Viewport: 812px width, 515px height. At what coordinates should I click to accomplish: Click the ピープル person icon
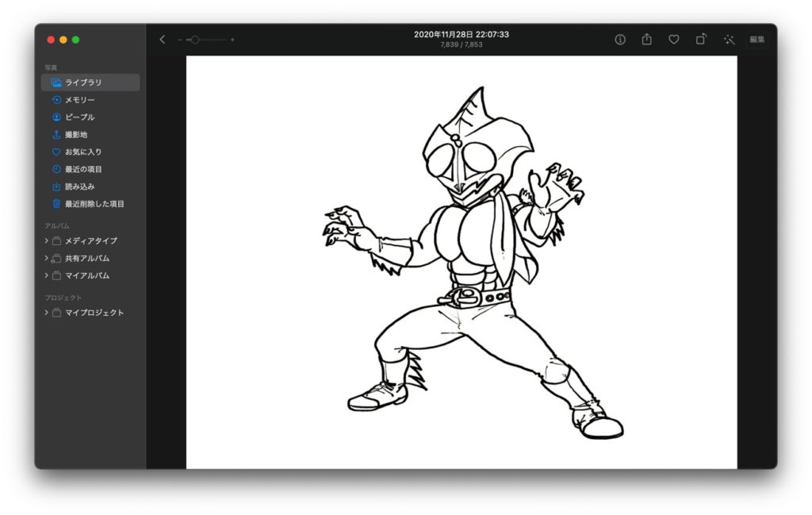(56, 117)
